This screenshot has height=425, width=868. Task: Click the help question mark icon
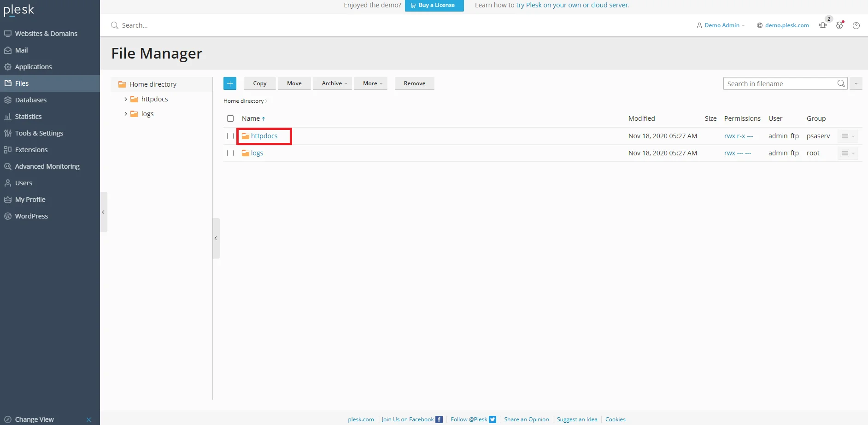856,25
